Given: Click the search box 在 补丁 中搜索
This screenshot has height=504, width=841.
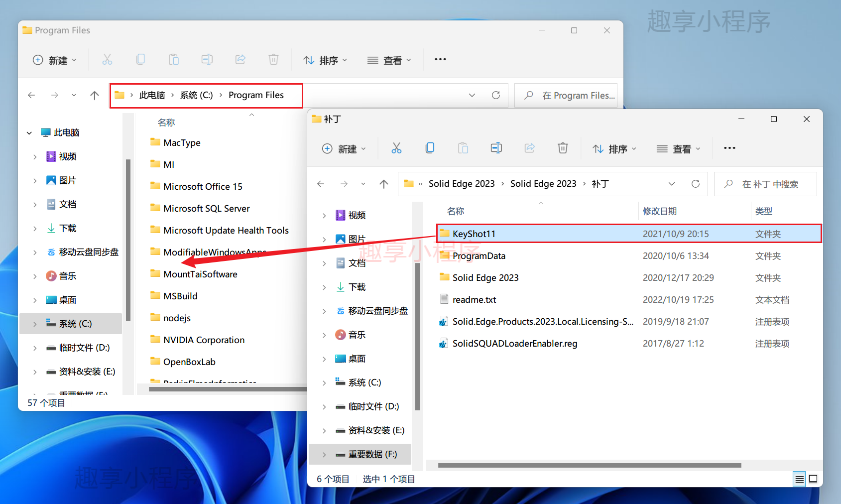Looking at the screenshot, I should (x=765, y=184).
